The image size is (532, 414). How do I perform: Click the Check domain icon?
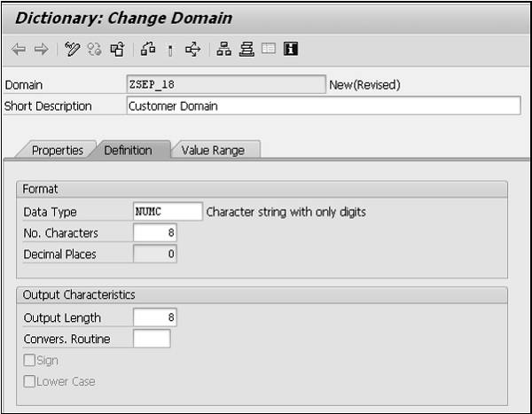pos(148,49)
